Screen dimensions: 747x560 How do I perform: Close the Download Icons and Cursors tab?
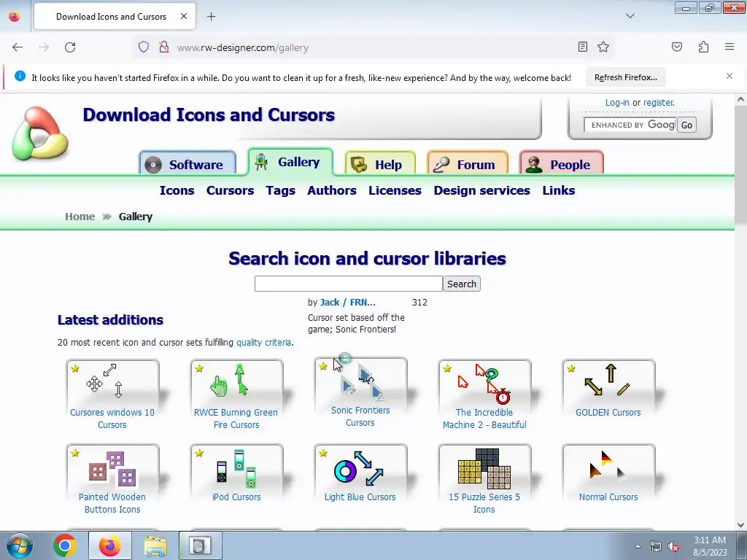(x=183, y=17)
